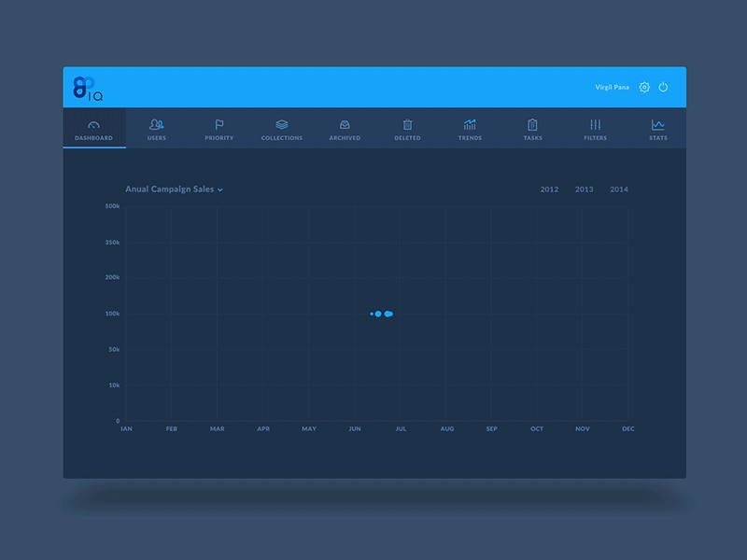This screenshot has width=747, height=560.
Task: Switch to the Deleted tab label
Action: (x=407, y=138)
